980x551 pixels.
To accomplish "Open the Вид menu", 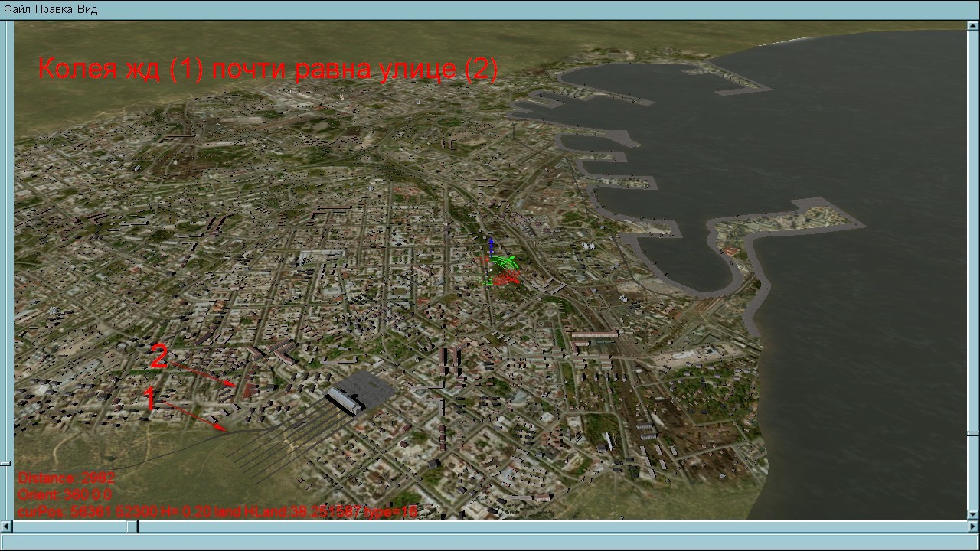I will tap(87, 9).
